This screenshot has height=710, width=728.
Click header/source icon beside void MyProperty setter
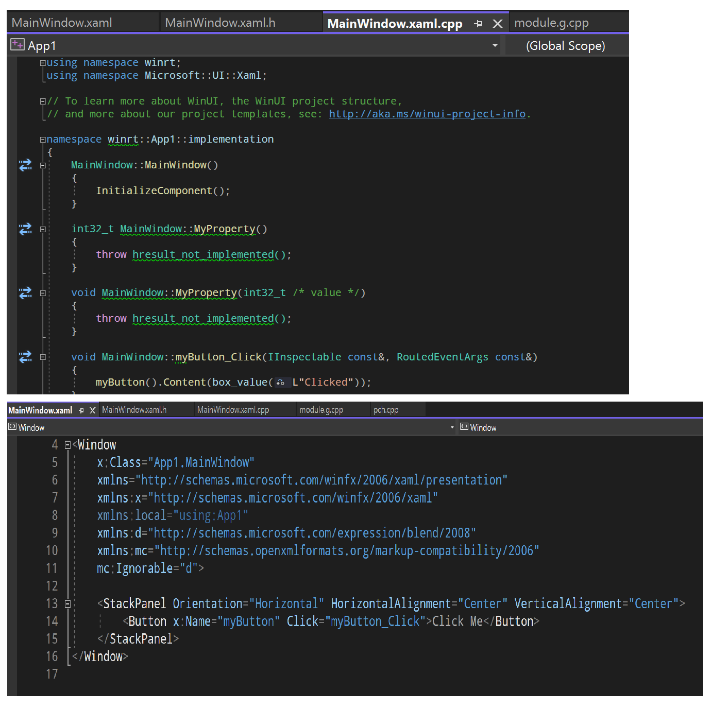click(x=25, y=293)
